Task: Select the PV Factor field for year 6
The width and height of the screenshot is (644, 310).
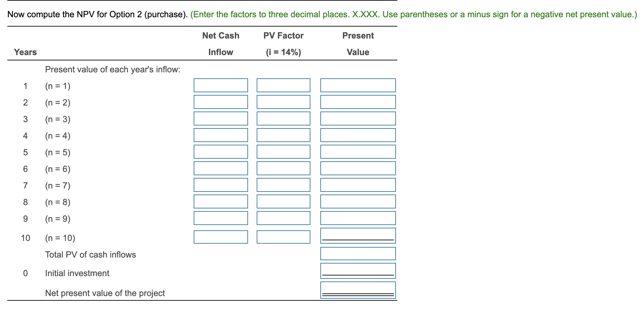Action: (x=283, y=168)
